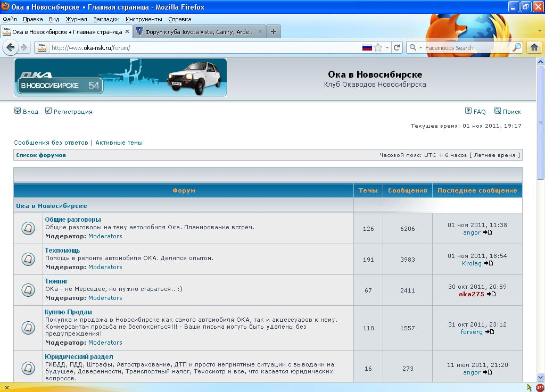Click the vertical scrollbar down arrow
This screenshot has width=545, height=392.
click(x=540, y=377)
